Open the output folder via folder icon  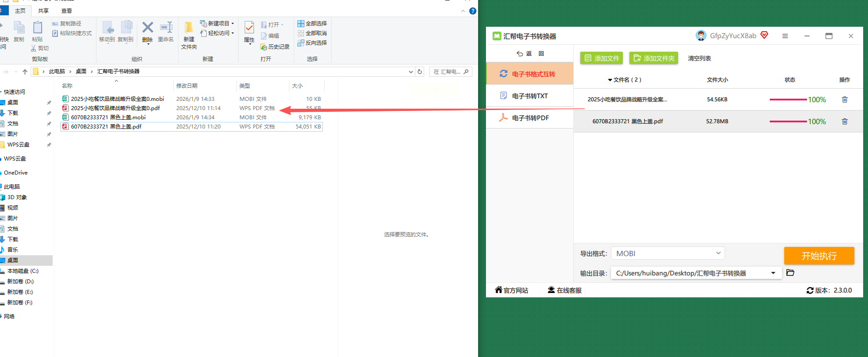(x=790, y=273)
